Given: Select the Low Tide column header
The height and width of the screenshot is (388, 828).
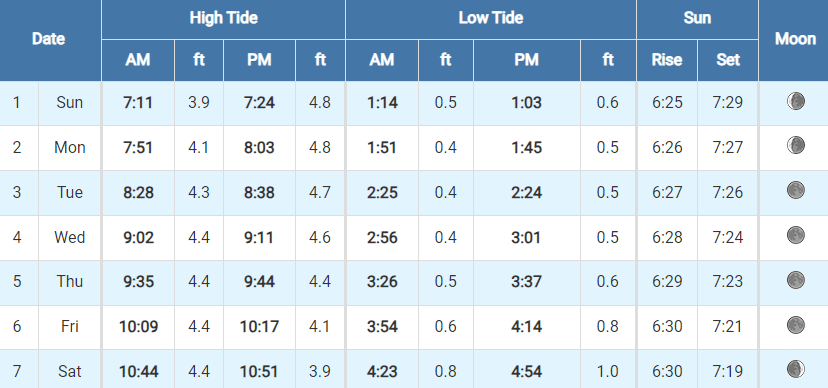Looking at the screenshot, I should point(491,18).
